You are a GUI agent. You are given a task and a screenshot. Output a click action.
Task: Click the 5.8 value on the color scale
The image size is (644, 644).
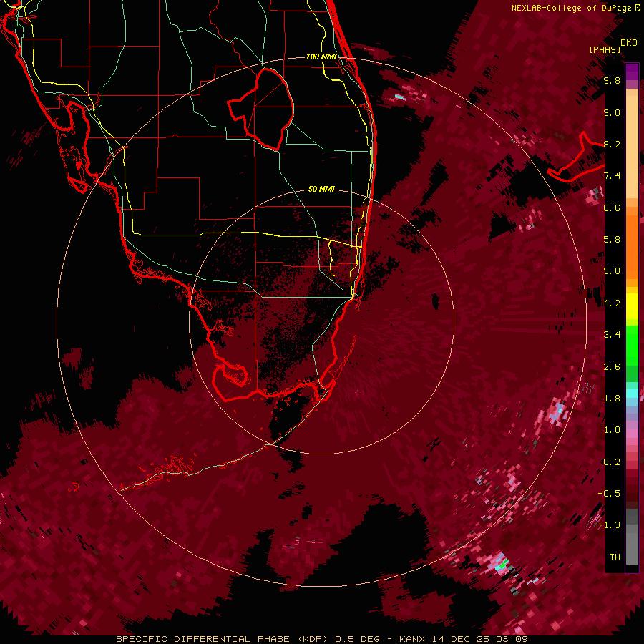pyautogui.click(x=612, y=240)
